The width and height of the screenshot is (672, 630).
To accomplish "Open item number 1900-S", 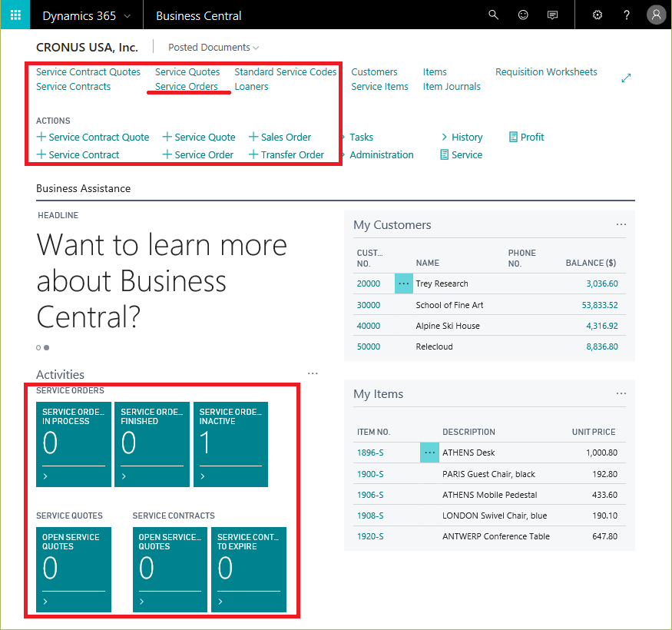I will pyautogui.click(x=370, y=474).
